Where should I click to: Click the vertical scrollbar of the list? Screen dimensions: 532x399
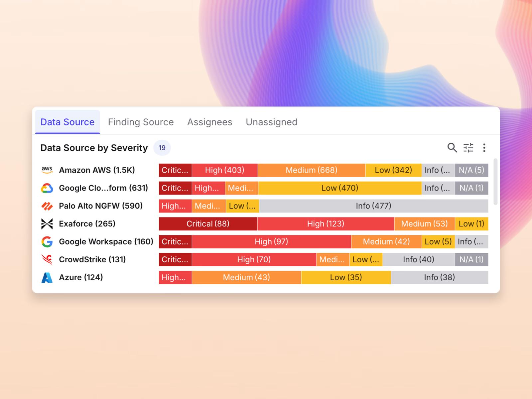click(495, 182)
